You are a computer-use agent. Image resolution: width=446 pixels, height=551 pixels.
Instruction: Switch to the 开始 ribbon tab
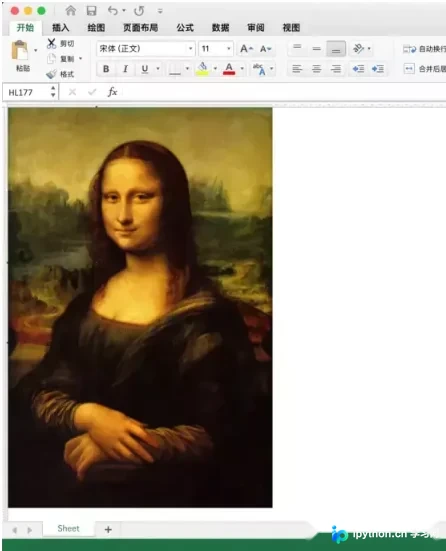[x=26, y=28]
